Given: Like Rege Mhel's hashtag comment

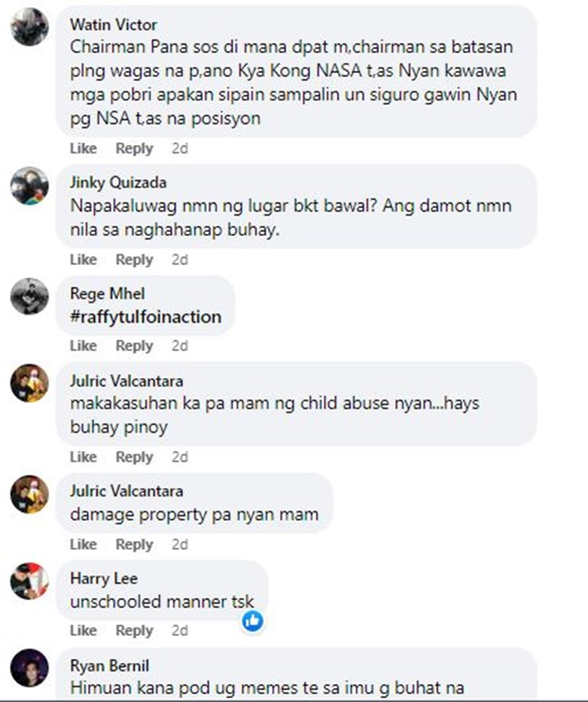Looking at the screenshot, I should coord(83,346).
